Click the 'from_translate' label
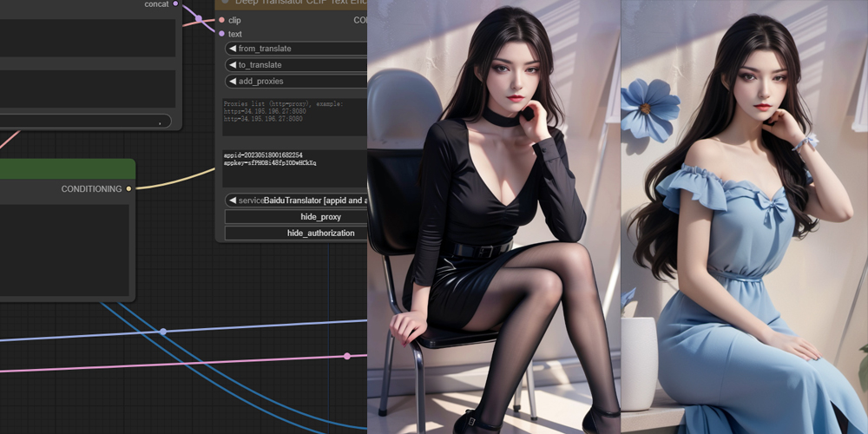This screenshot has height=434, width=868. point(265,49)
